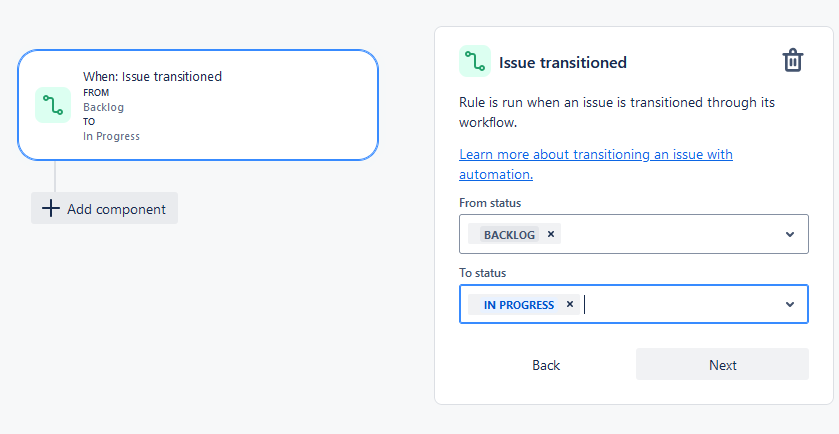839x434 pixels.
Task: Expand the To status dropdown chevron
Action: tap(790, 304)
